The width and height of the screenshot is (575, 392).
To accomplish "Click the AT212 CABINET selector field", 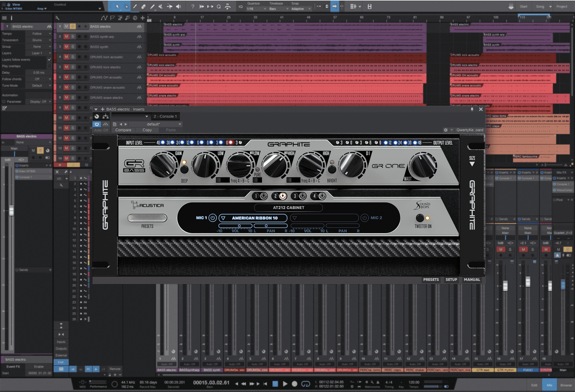I will pos(288,207).
